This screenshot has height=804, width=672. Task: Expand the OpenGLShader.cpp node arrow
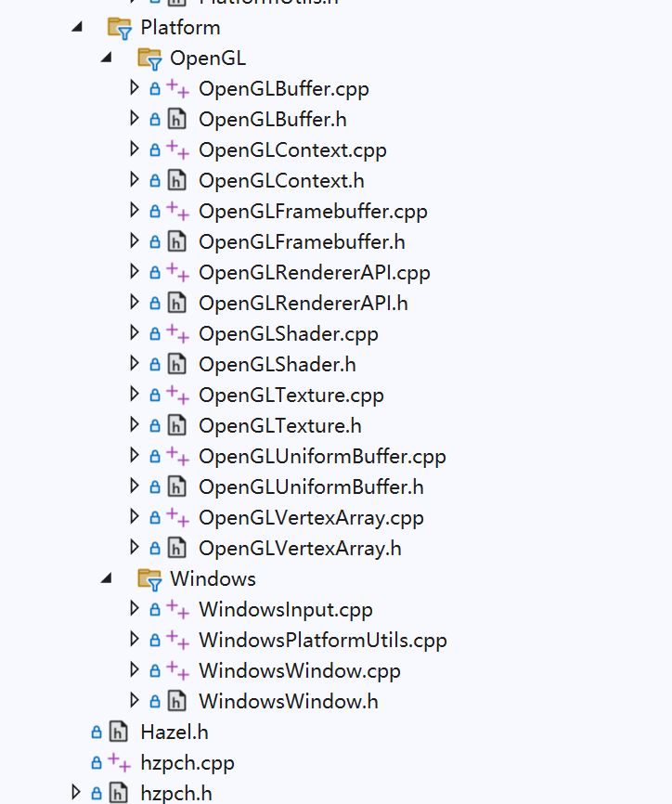(135, 333)
